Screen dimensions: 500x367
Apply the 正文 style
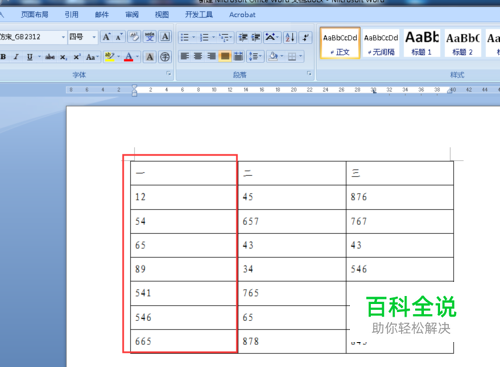click(x=340, y=43)
